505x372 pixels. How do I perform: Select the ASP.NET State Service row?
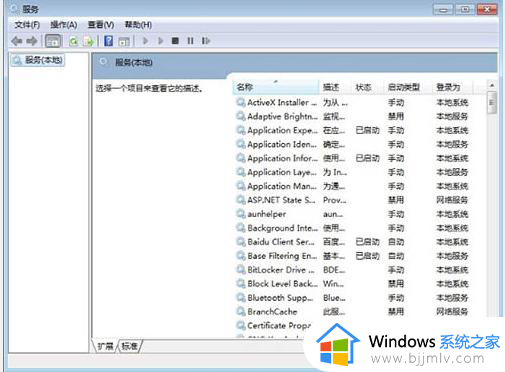tap(352, 200)
